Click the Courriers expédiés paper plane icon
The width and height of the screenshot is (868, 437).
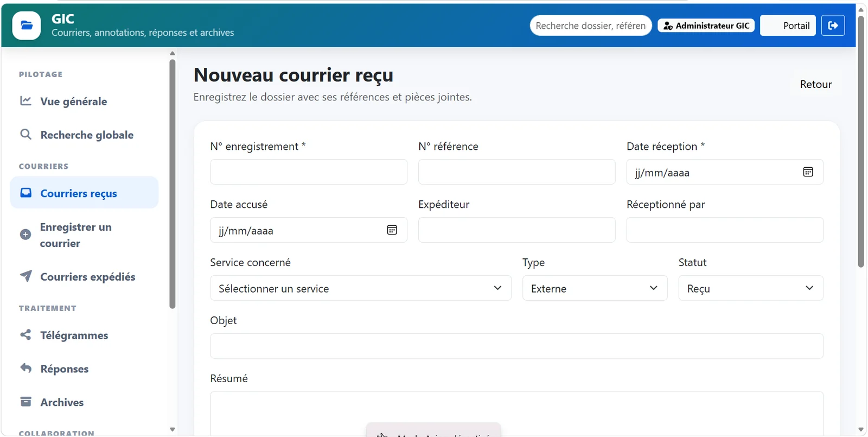click(25, 276)
